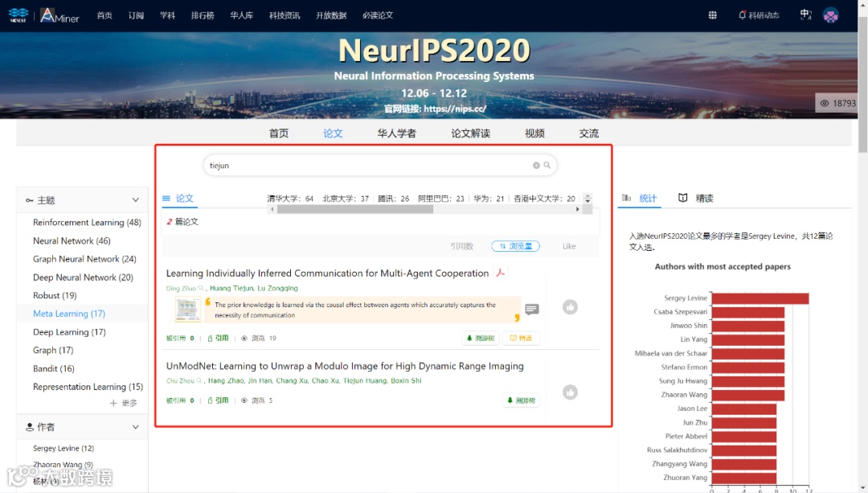Open research updates bell notification

(759, 15)
